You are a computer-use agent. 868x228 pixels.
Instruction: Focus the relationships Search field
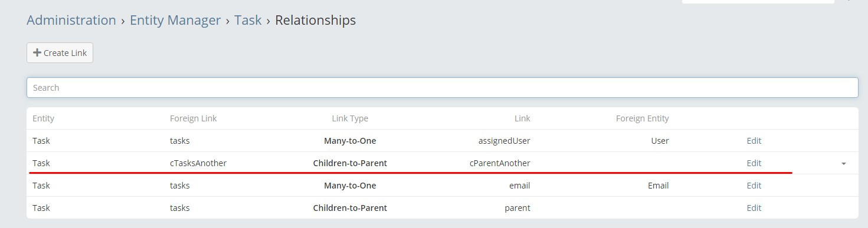443,88
